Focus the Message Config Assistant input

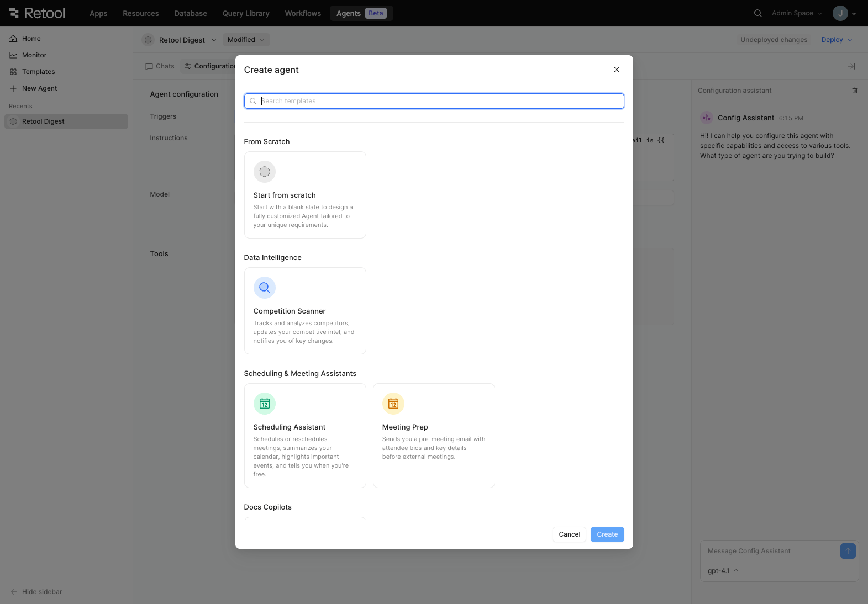point(771,551)
